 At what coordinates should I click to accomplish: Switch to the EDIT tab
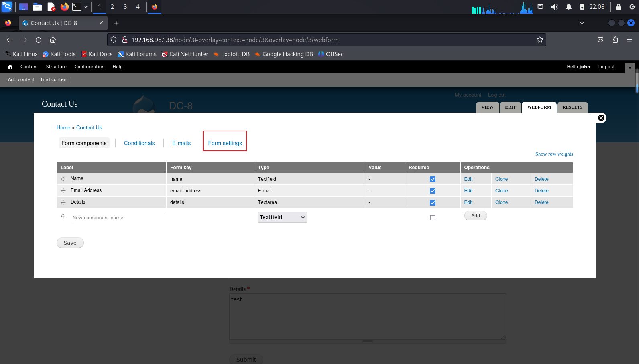(x=511, y=107)
